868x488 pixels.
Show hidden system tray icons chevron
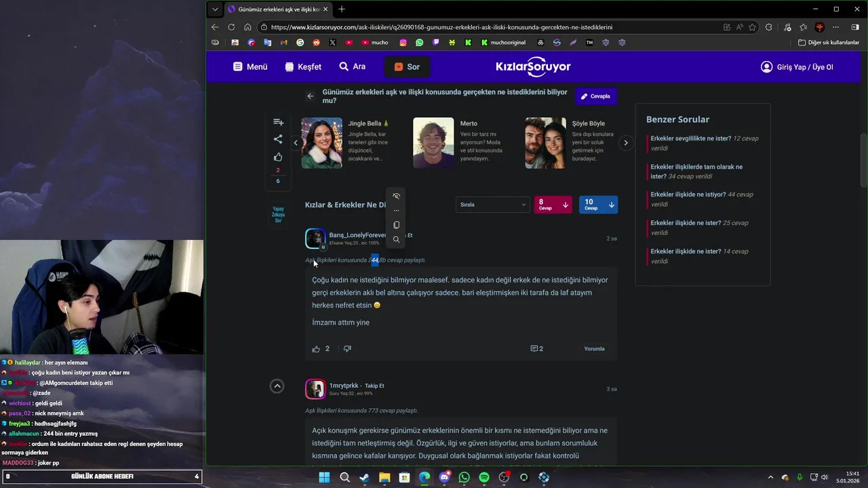tap(770, 477)
